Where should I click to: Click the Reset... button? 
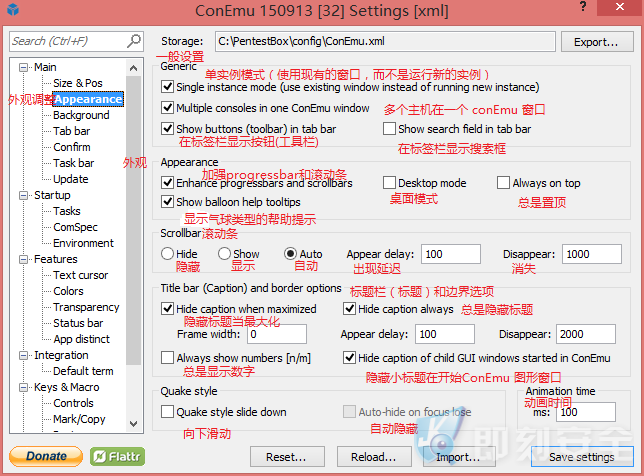tap(287, 457)
